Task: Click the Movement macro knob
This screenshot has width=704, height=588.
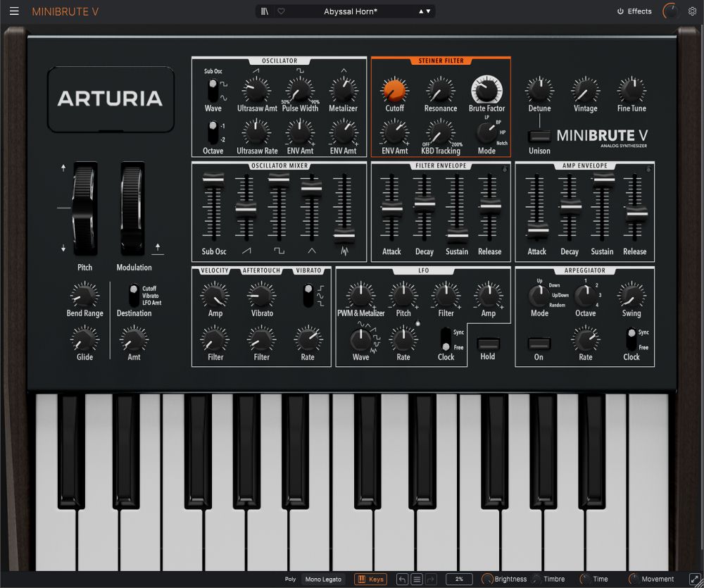Action: point(634,580)
